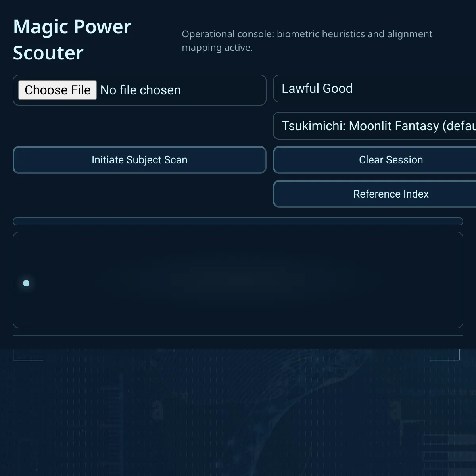Image resolution: width=476 pixels, height=476 pixels.
Task: Open the Reference Index
Action: [x=374, y=194]
